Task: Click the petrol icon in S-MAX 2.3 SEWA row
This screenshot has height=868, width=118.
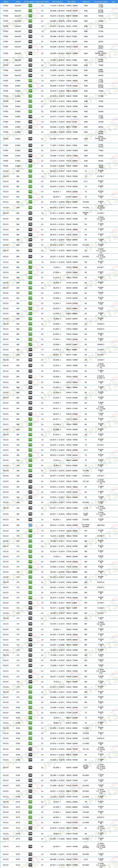Action: pyautogui.click(x=30, y=106)
